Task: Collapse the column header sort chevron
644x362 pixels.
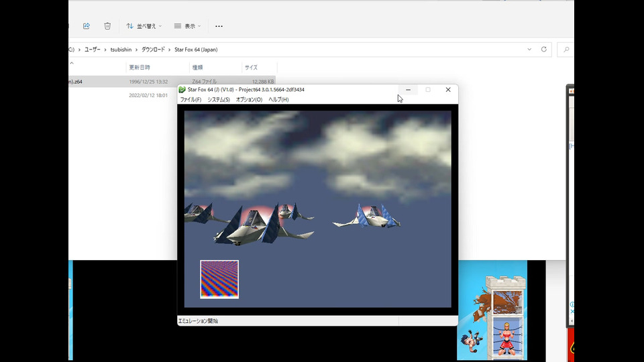Action: click(72, 63)
